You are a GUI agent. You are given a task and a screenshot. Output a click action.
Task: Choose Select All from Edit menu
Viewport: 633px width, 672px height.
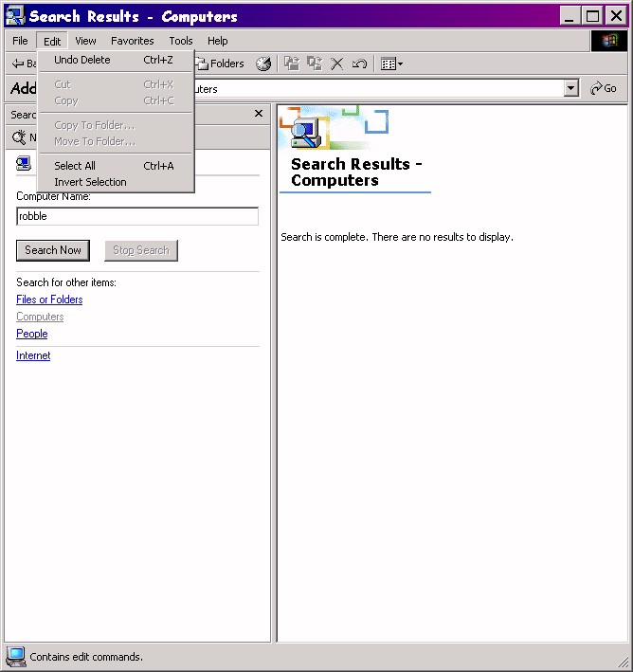(x=117, y=166)
